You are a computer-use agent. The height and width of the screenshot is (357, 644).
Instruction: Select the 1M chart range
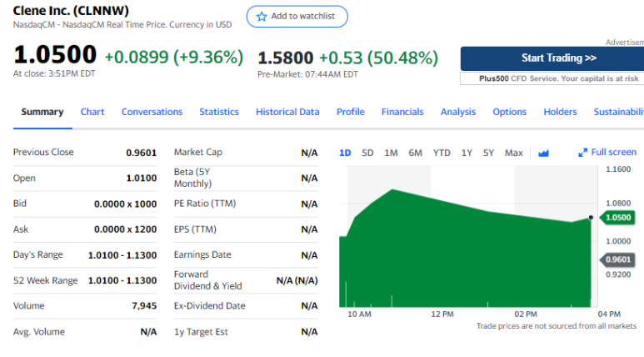pos(391,153)
